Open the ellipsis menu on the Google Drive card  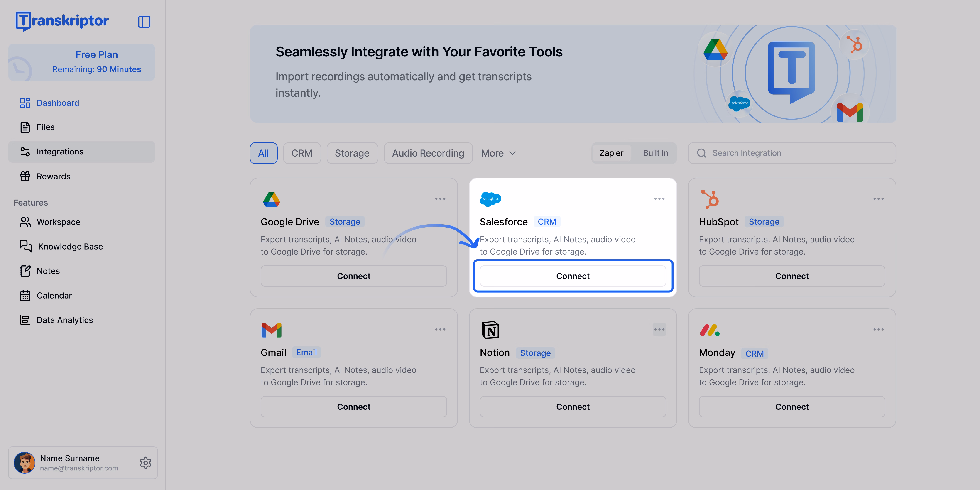pyautogui.click(x=440, y=198)
